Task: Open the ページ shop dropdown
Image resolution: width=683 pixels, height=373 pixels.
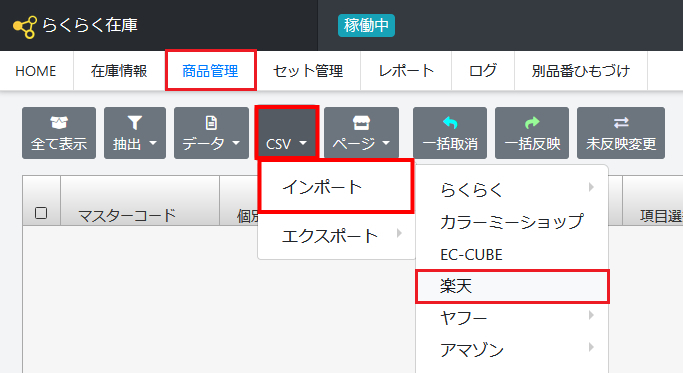Action: click(x=362, y=133)
